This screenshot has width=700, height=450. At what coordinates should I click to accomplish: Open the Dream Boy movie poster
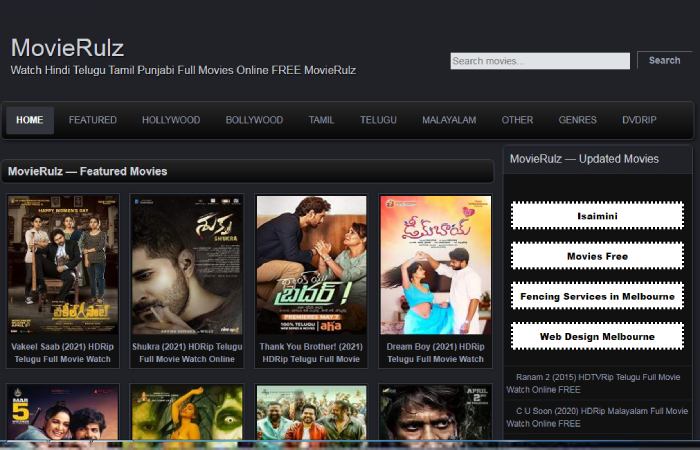[435, 265]
